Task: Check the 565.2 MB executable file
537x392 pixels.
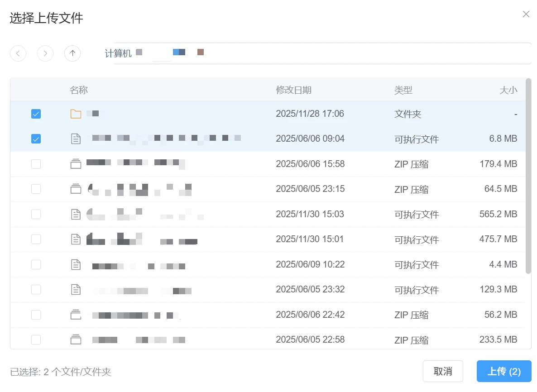Action: (x=36, y=214)
